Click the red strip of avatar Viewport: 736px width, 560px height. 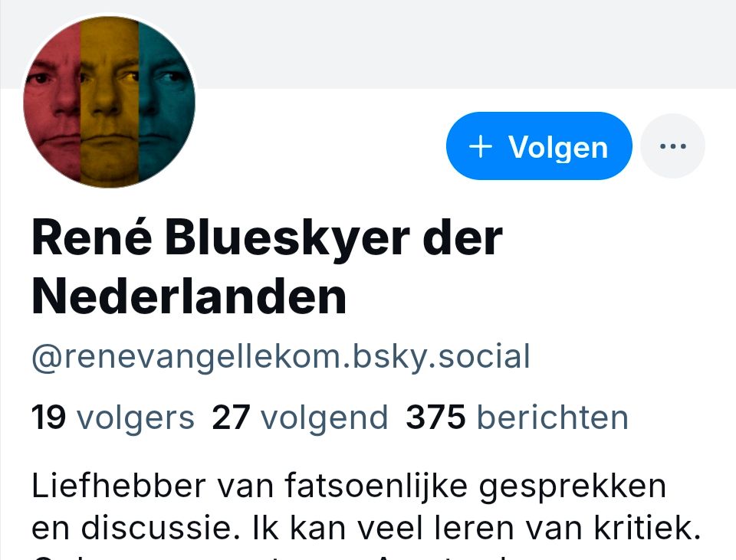[x=53, y=102]
